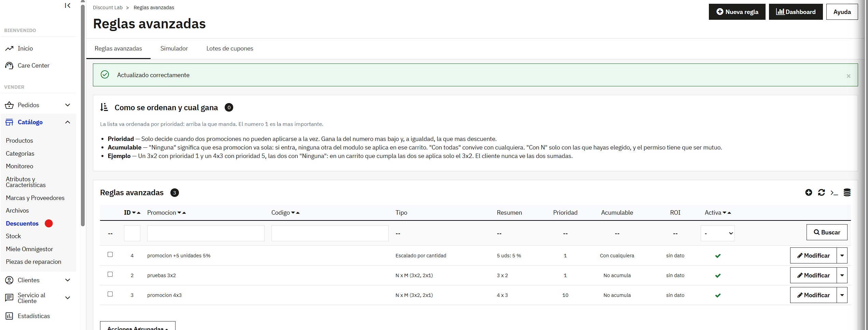868x330 pixels.
Task: Open dropdown arrow beside Modificar for pruebas 3x2
Action: click(x=842, y=275)
